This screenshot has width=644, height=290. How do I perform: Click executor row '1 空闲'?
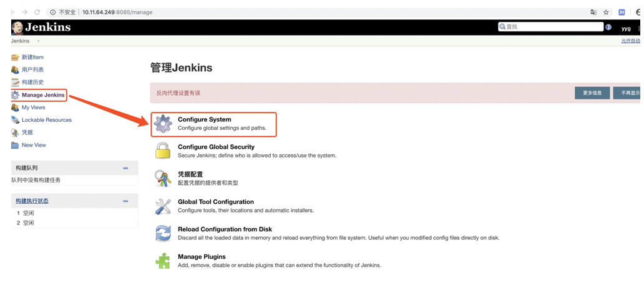pyautogui.click(x=26, y=214)
